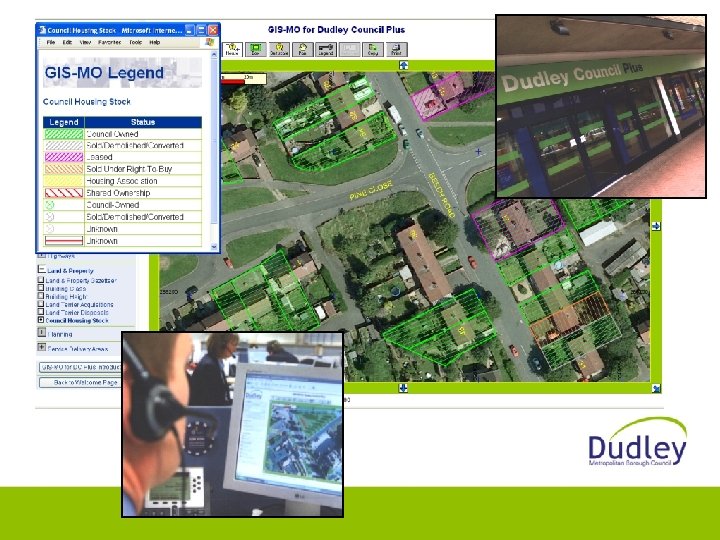Open the File menu in Legend window
The height and width of the screenshot is (540, 720).
[51, 42]
